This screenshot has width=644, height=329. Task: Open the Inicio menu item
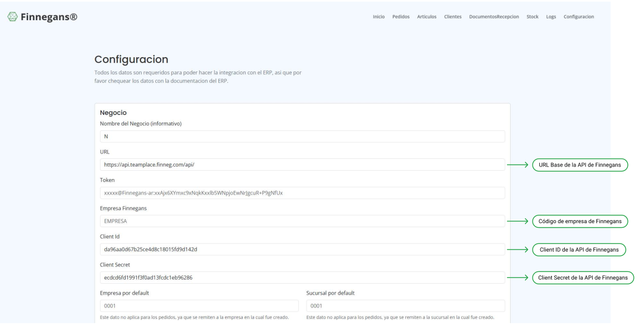point(379,16)
